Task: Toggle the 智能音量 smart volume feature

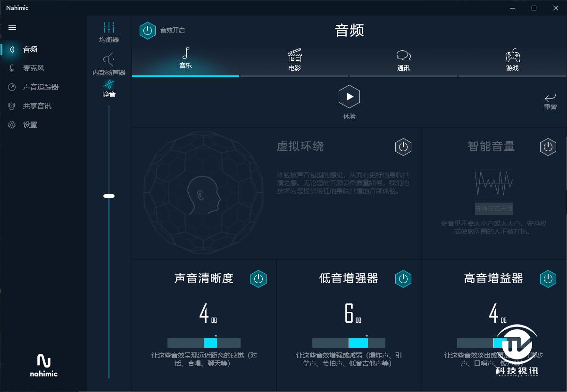Action: click(x=548, y=147)
